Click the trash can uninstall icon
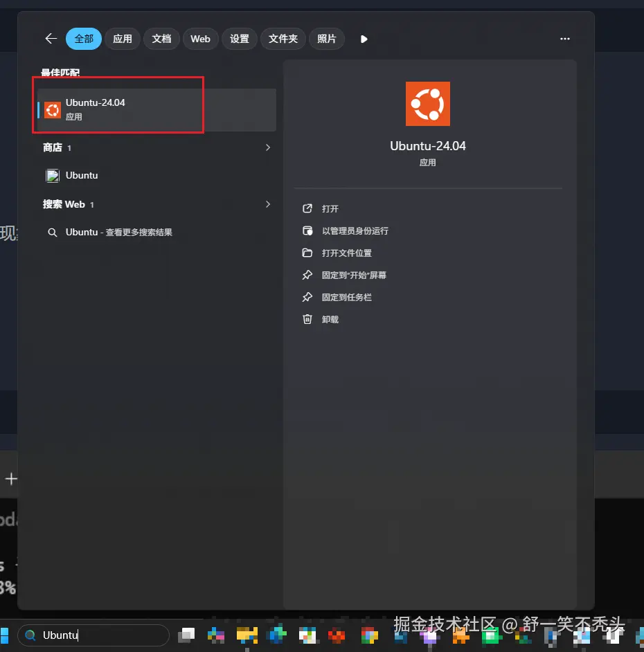The height and width of the screenshot is (652, 644). pyautogui.click(x=307, y=319)
